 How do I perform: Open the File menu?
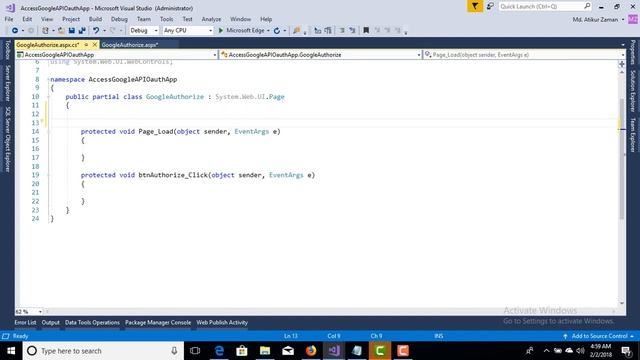[9, 19]
